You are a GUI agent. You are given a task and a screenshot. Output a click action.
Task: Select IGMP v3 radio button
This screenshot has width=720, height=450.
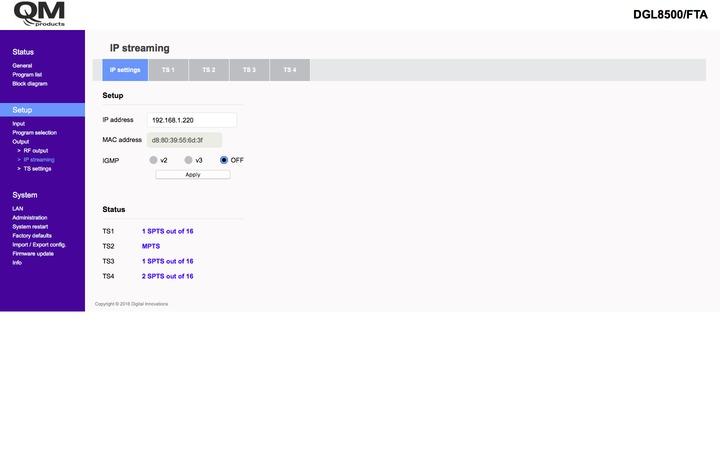[x=188, y=160]
